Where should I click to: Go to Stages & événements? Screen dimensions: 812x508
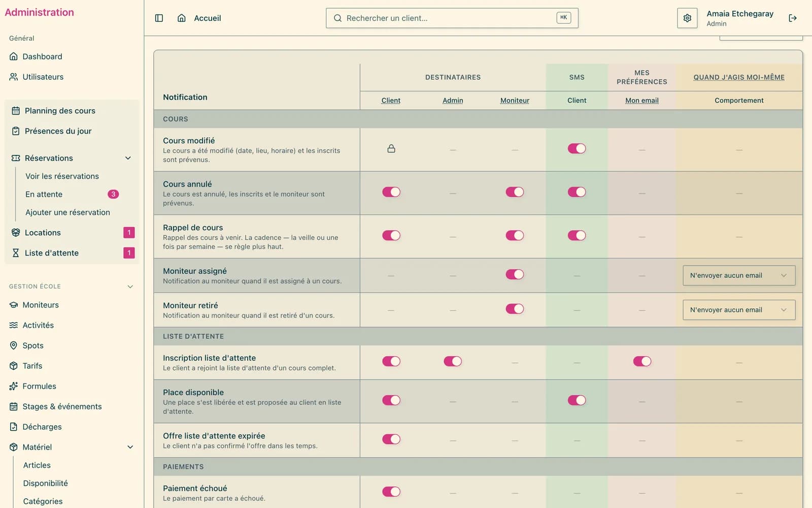[62, 406]
